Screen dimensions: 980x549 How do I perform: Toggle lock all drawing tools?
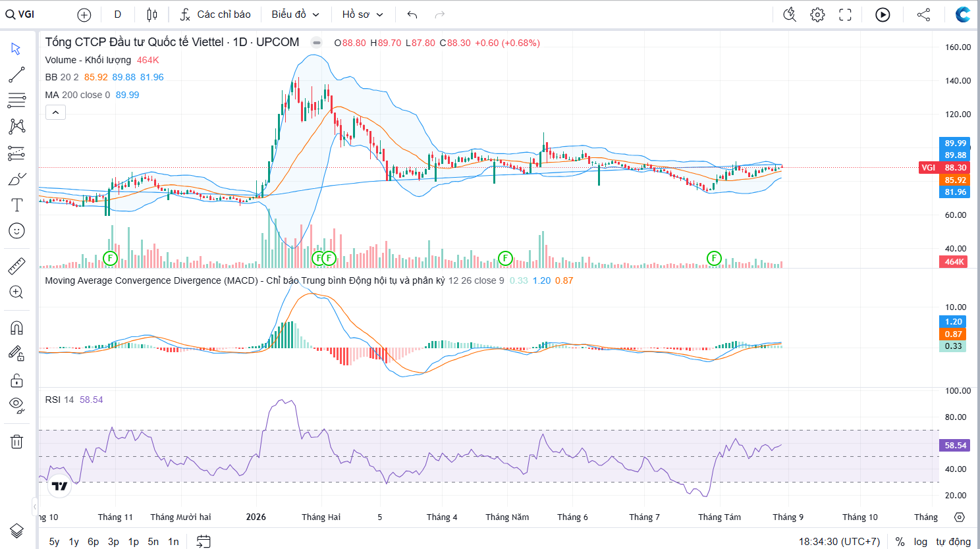coord(16,380)
